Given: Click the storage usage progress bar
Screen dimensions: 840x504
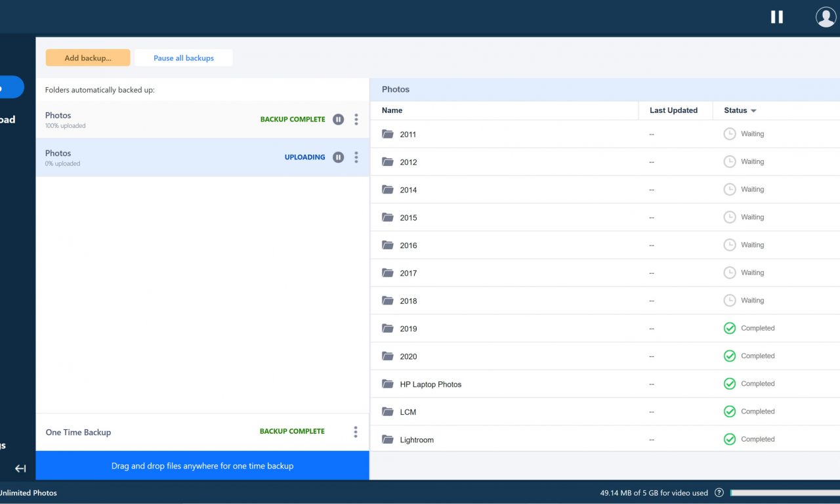Looking at the screenshot, I should 784,493.
